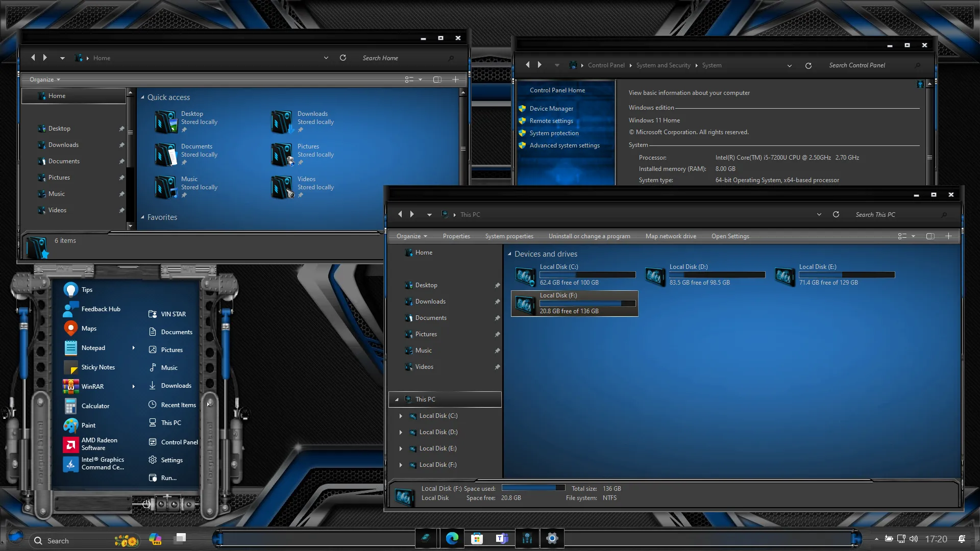The height and width of the screenshot is (551, 980).
Task: Click the volume icon in system tray
Action: pyautogui.click(x=913, y=539)
